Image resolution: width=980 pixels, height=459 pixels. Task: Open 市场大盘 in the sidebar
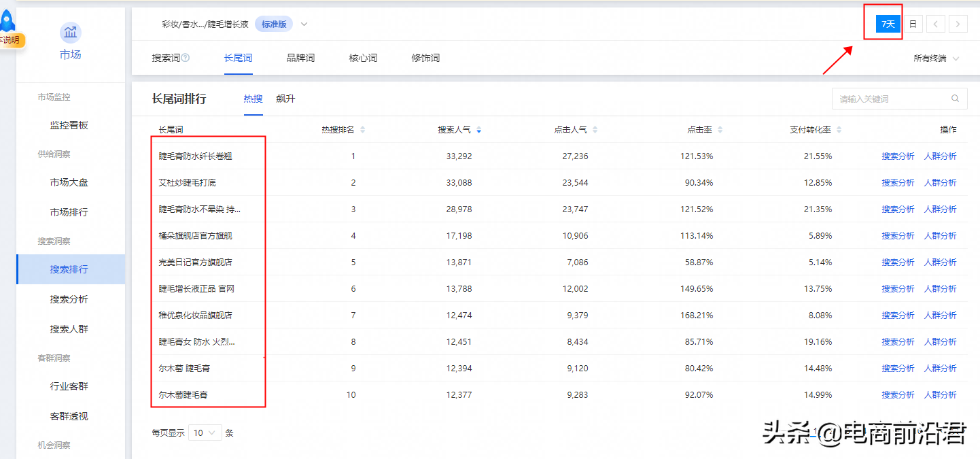click(x=69, y=182)
